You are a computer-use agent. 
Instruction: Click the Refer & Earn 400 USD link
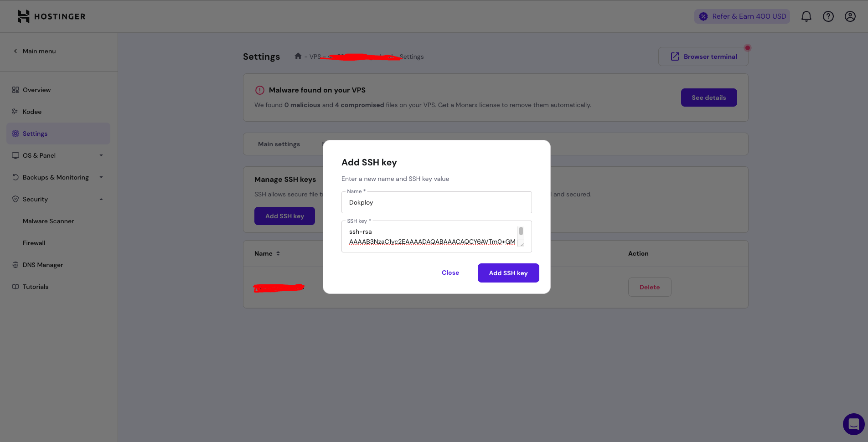[x=742, y=16]
